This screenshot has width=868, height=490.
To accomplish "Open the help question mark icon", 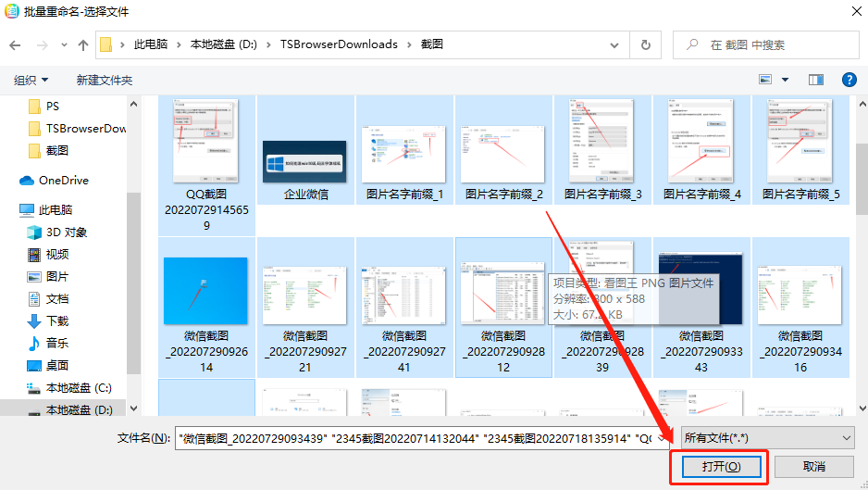I will click(x=848, y=80).
